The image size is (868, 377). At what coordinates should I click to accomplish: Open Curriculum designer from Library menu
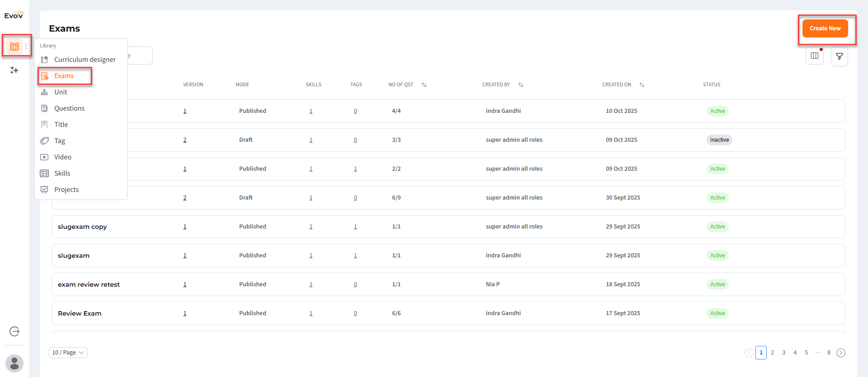[85, 60]
